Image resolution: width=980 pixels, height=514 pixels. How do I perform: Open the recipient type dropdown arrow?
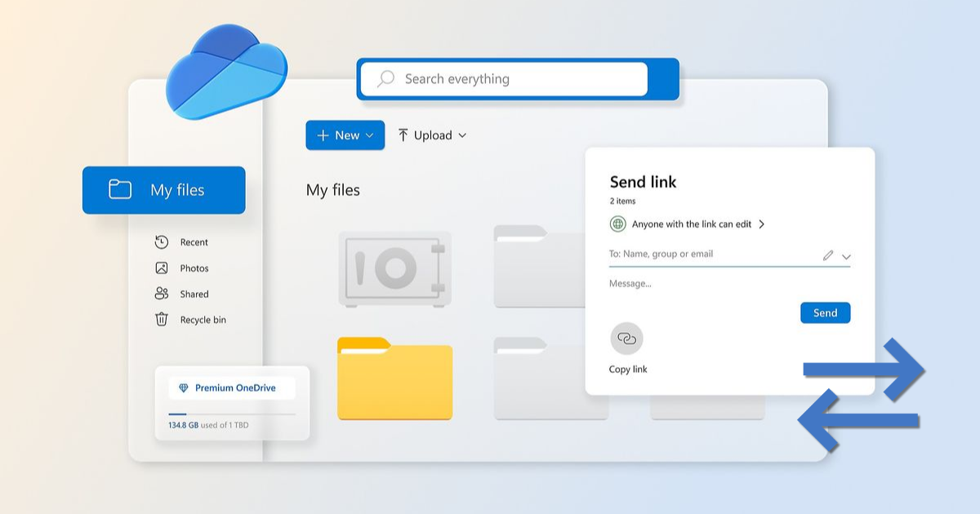[x=845, y=255]
